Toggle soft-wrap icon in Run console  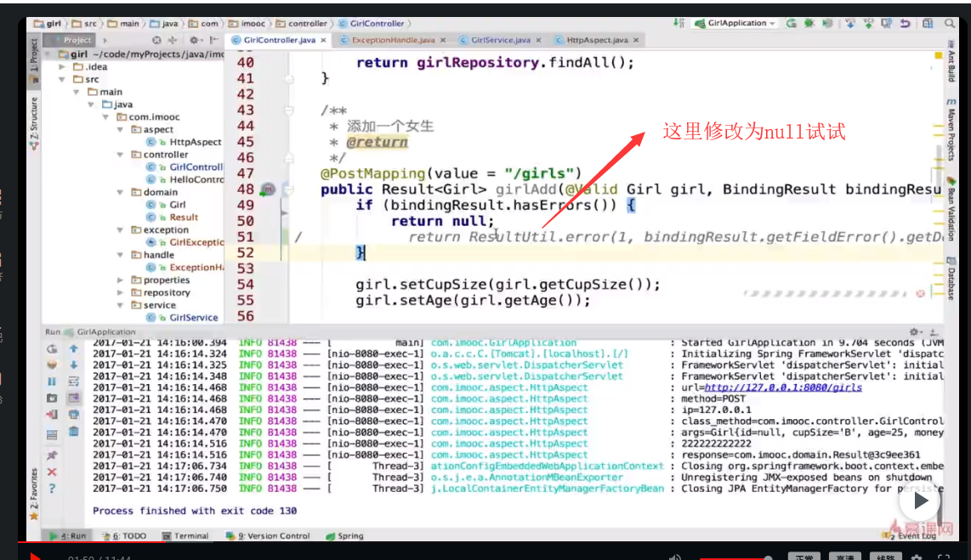pos(74,382)
